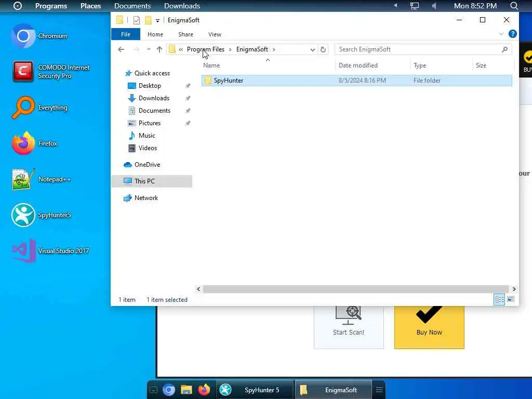The height and width of the screenshot is (399, 532).
Task: Open the Downloads top panel menu
Action: [x=182, y=6]
